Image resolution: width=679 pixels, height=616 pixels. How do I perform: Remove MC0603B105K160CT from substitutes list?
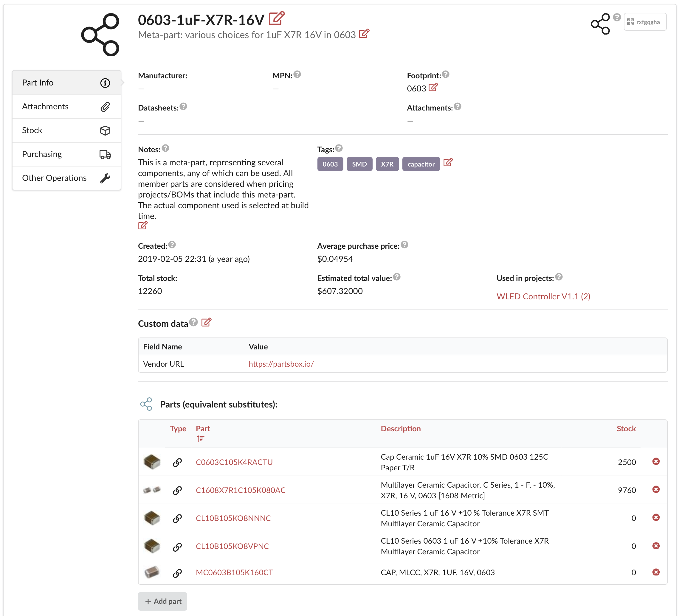(655, 572)
